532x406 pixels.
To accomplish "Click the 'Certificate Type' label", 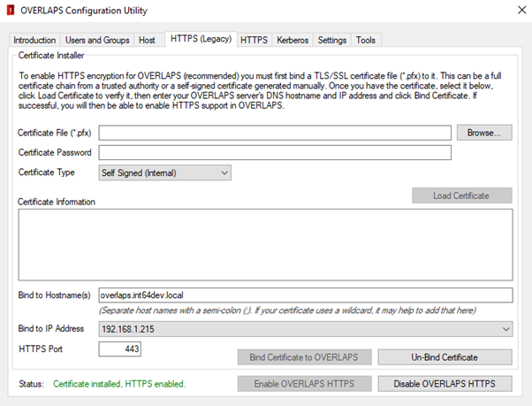I will pyautogui.click(x=47, y=172).
